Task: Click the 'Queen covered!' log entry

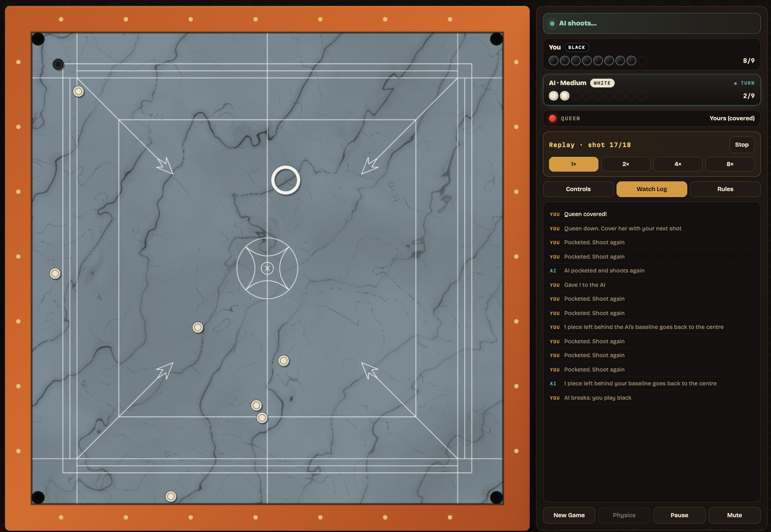Action: point(652,214)
